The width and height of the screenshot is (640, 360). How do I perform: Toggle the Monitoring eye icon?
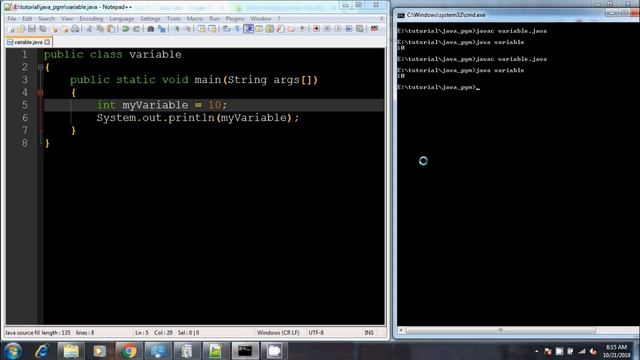303,29
